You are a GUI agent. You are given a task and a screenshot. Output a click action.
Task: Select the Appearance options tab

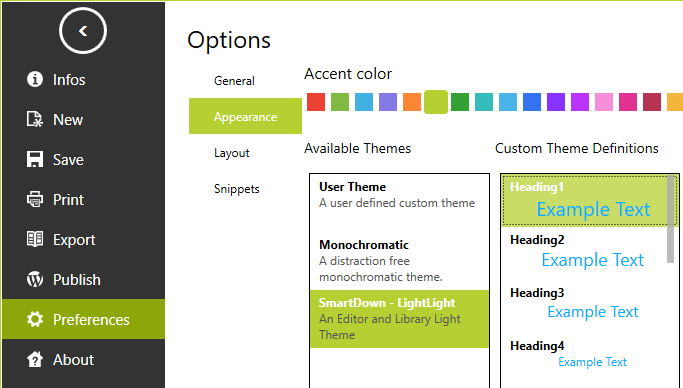pyautogui.click(x=245, y=116)
